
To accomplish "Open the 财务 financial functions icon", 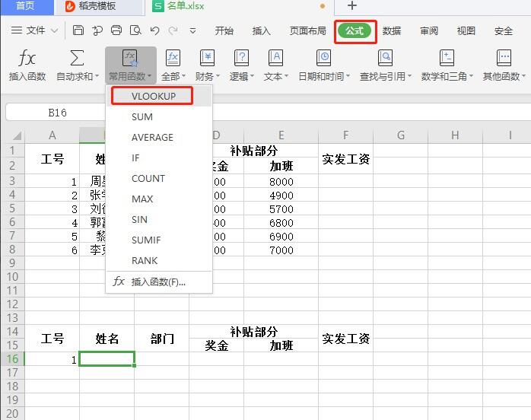I will tap(207, 58).
